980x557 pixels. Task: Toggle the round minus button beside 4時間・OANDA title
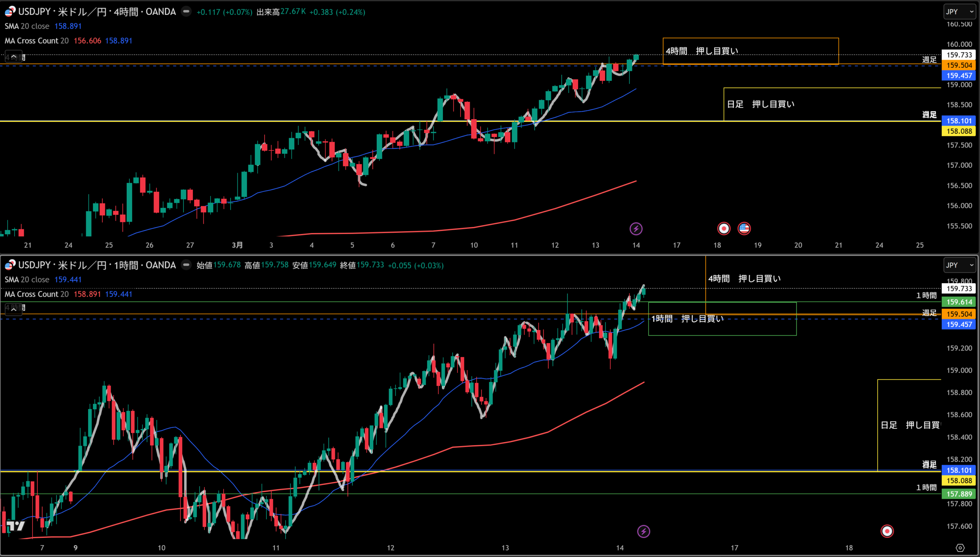pos(186,11)
